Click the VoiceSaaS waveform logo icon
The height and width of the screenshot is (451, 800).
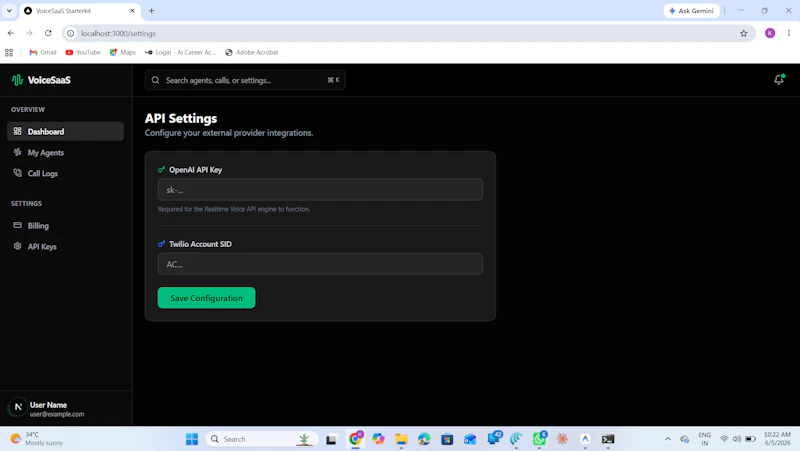click(17, 80)
